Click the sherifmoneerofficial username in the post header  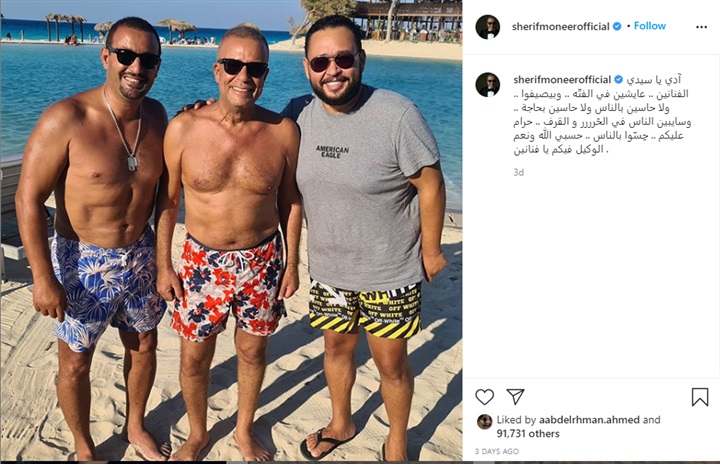[560, 27]
